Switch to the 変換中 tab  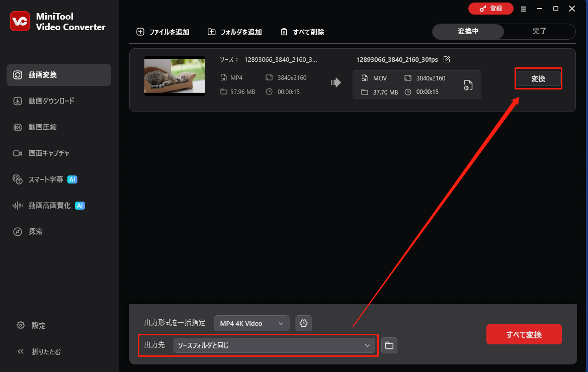(468, 32)
